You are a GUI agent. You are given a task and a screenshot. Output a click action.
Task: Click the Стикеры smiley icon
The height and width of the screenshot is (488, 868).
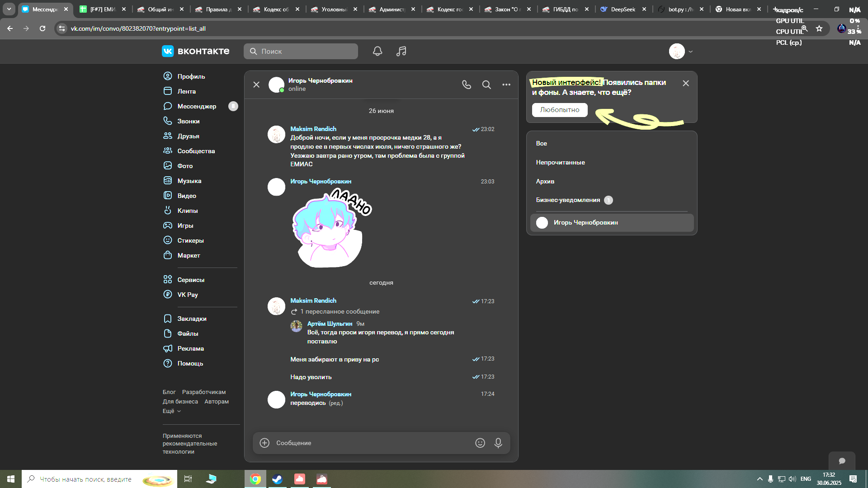point(168,240)
